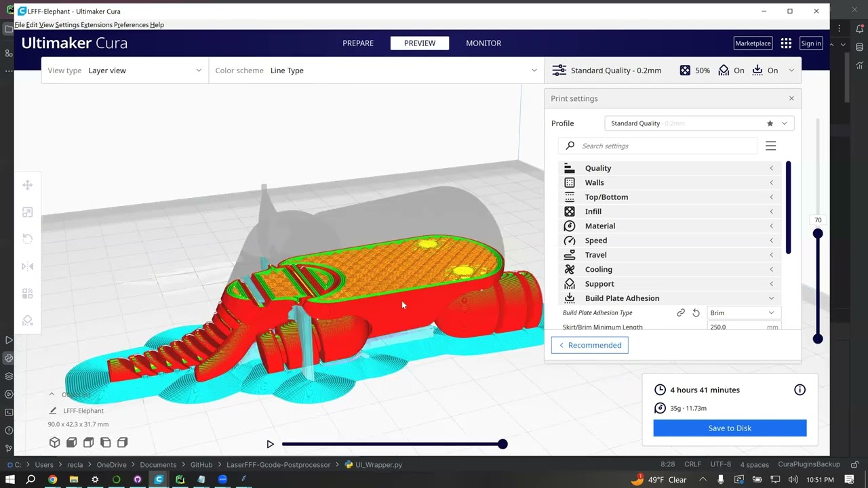Expand the Cooling settings category
Screen dimensions: 868x488
click(670, 269)
